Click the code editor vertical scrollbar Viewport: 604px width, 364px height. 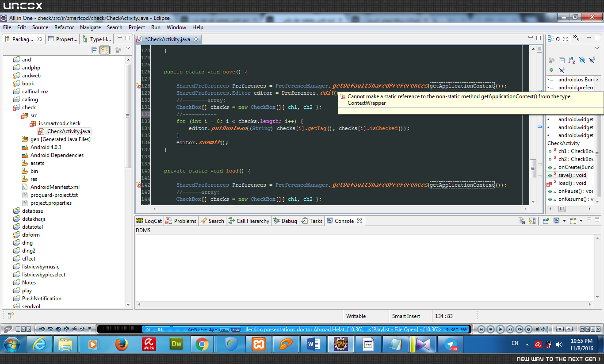(533, 169)
